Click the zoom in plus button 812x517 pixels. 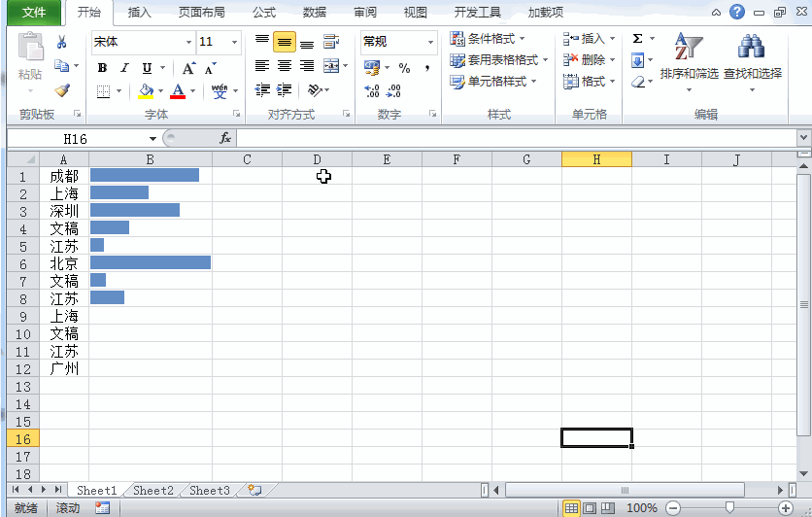[x=786, y=508]
